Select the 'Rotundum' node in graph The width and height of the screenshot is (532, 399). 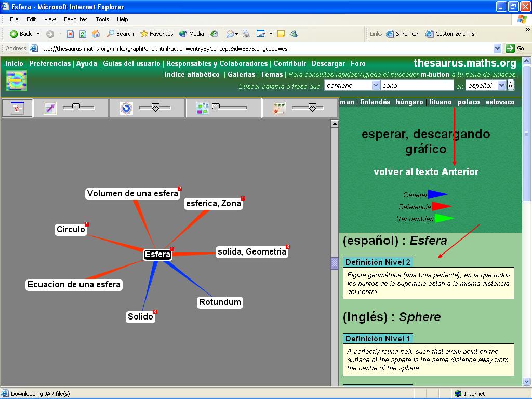coord(220,302)
